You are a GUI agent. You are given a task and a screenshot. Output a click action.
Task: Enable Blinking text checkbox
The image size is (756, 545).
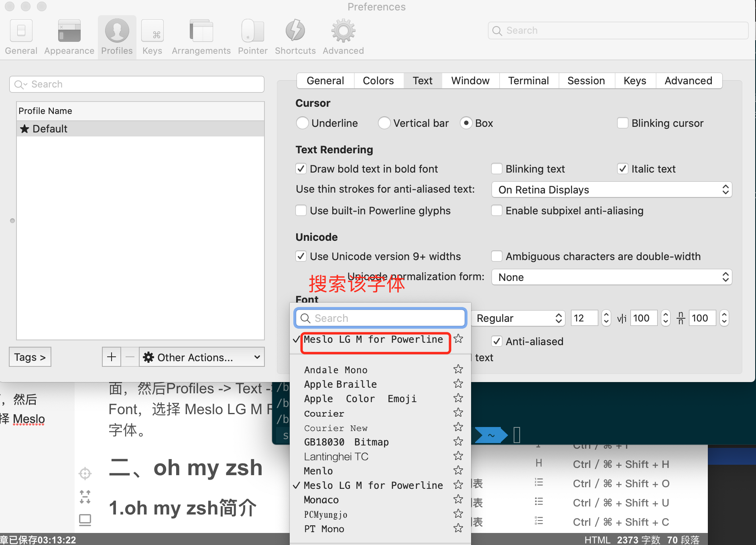point(497,169)
